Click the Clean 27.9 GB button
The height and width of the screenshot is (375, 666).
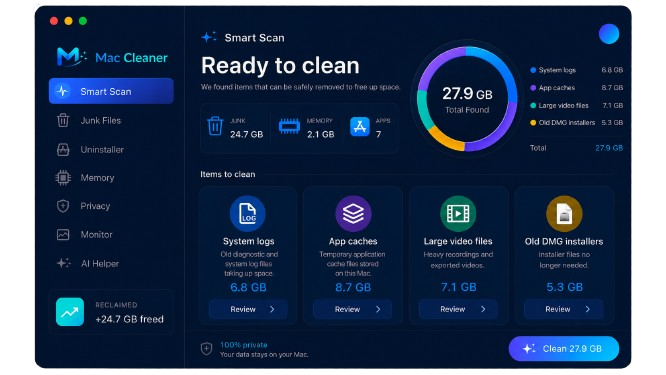[564, 349]
